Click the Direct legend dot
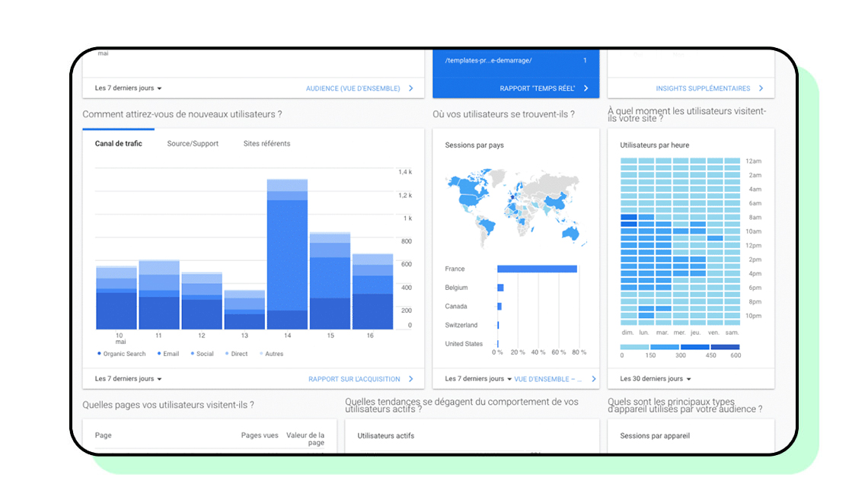This screenshot has width=868, height=503. pos(227,354)
